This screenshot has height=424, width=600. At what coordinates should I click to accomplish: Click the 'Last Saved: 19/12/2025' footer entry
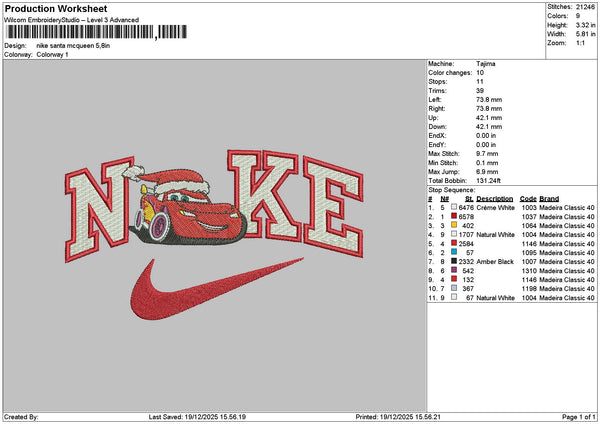pyautogui.click(x=197, y=417)
